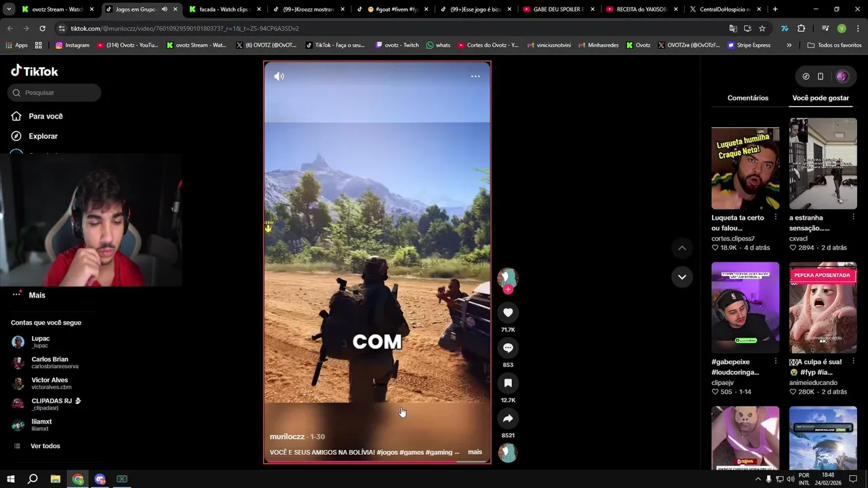Mute the TikTok video with speaker icon
868x488 pixels.
click(x=279, y=77)
